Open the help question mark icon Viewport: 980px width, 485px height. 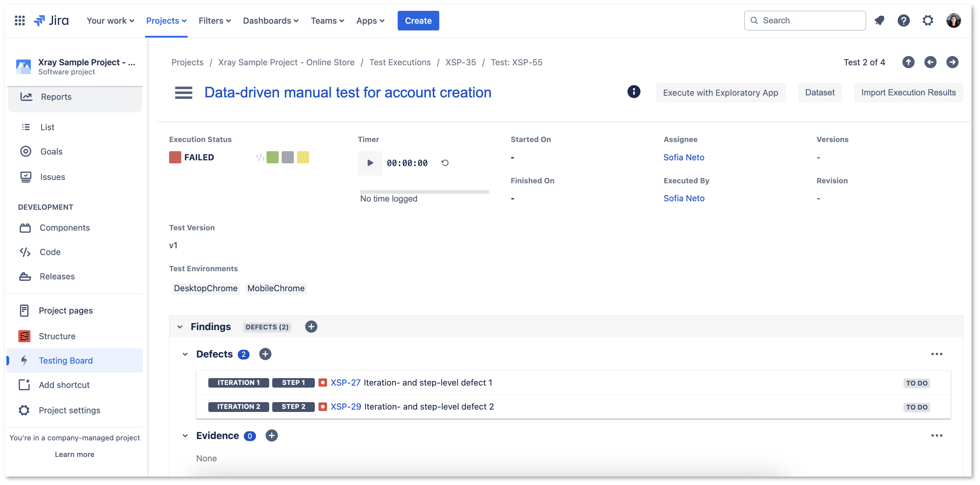point(904,21)
